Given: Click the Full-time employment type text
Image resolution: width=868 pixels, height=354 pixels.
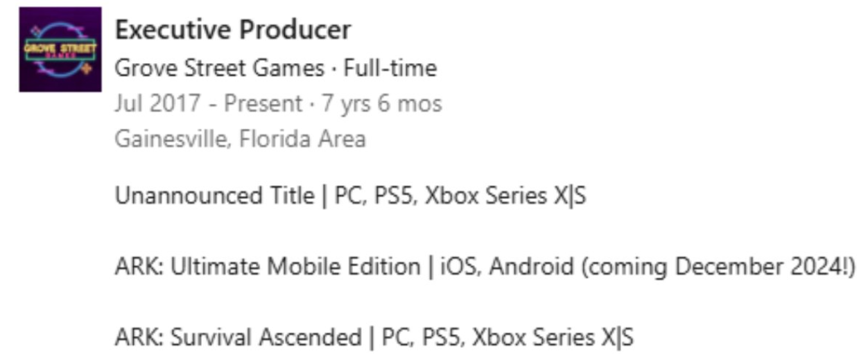Looking at the screenshot, I should tap(390, 68).
